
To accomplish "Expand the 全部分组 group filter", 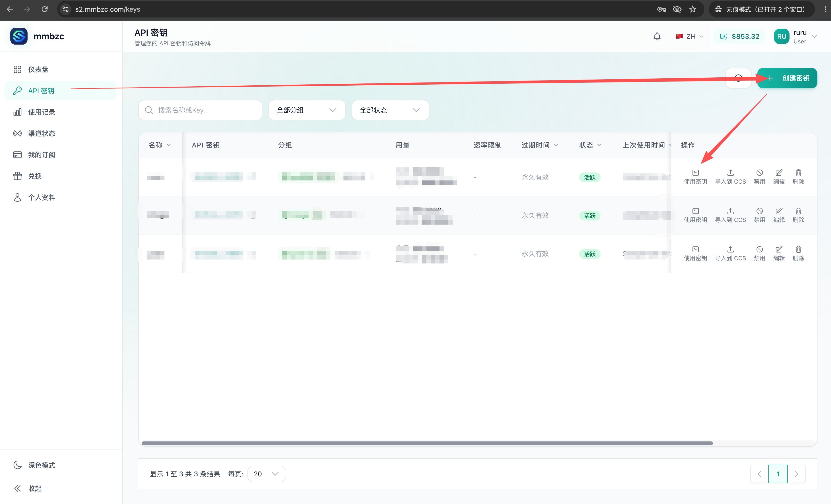I will 307,110.
